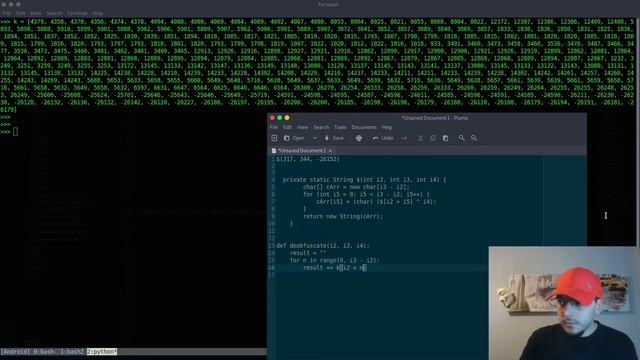Open the Search menu in Pluma
Viewport: 640px width, 360px height.
[x=321, y=127]
